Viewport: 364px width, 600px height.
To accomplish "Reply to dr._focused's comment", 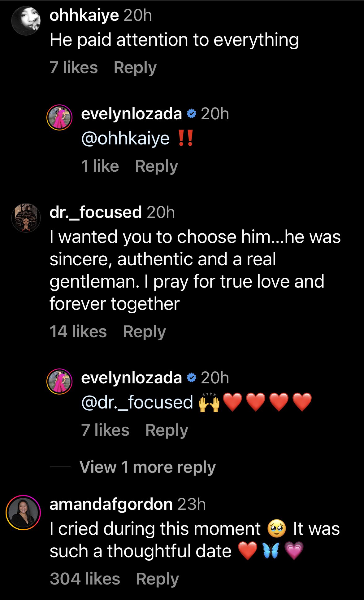I will pos(144,332).
